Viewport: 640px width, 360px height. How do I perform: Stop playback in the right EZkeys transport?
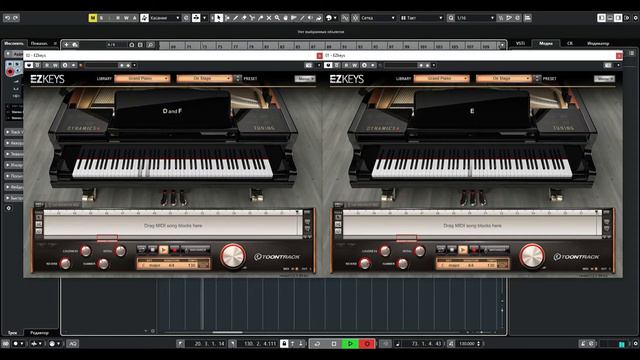pyautogui.click(x=452, y=249)
